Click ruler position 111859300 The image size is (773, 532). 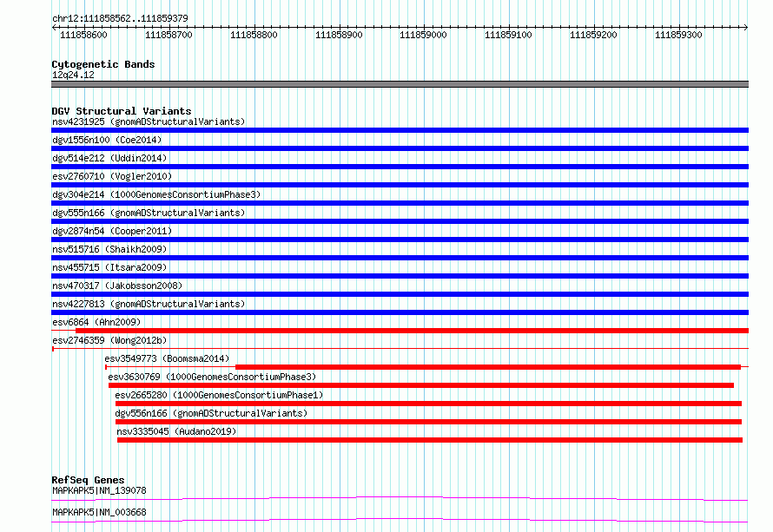[x=678, y=35]
